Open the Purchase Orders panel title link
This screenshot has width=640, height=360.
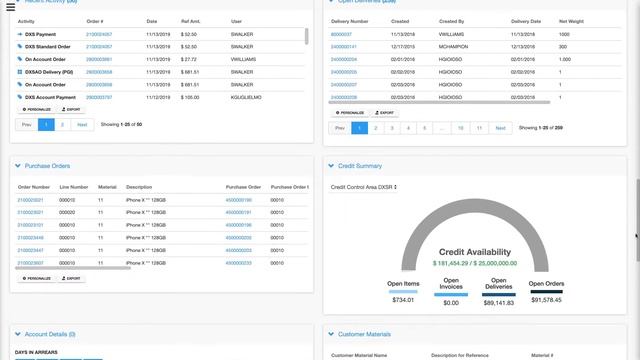47,166
